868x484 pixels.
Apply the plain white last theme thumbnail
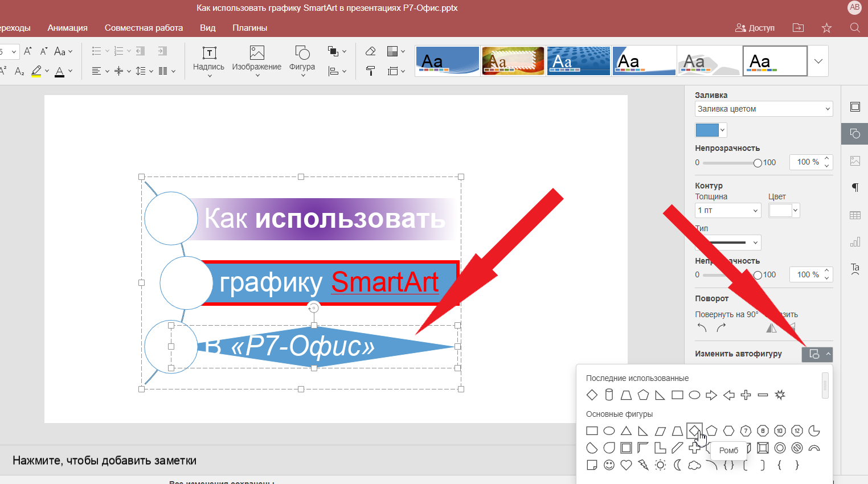775,61
